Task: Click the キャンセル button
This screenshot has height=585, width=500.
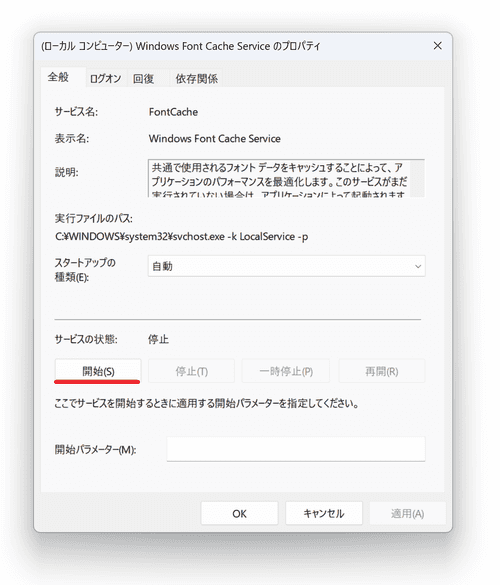Action: click(324, 513)
